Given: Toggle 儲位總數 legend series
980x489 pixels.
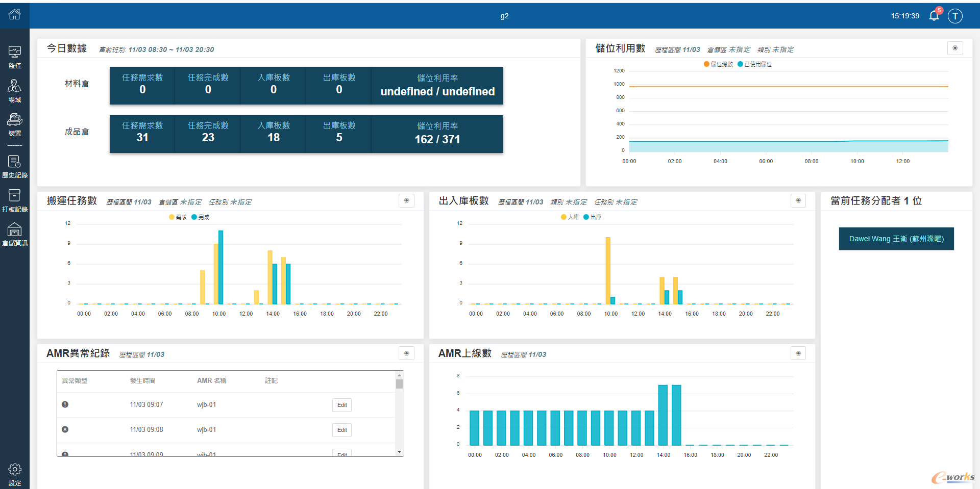Looking at the screenshot, I should [718, 64].
